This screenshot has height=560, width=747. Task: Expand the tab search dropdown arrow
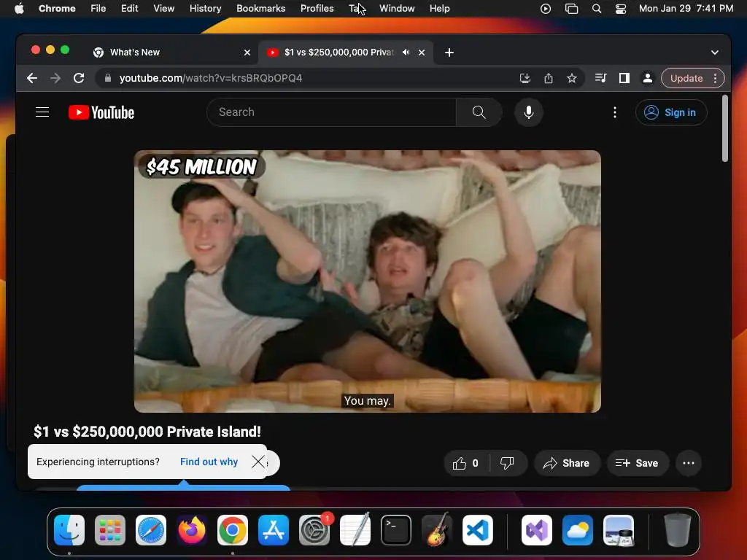click(715, 52)
